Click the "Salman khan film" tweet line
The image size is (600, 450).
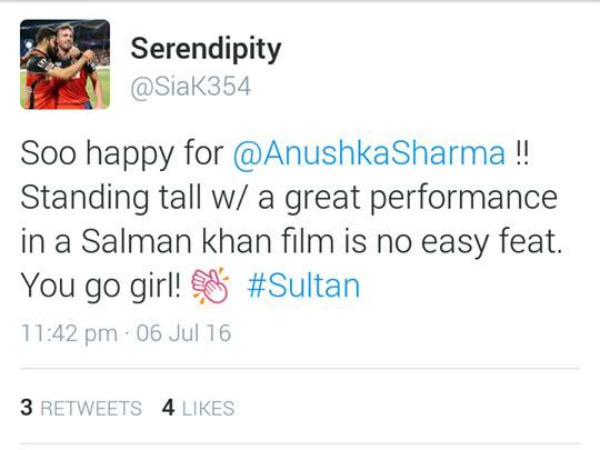pyautogui.click(x=292, y=242)
